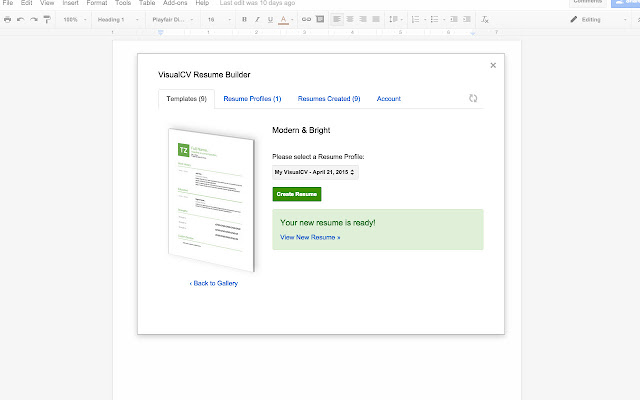Screen dimensions: 640x400
Task: Increase indent
Action: click(x=467, y=19)
